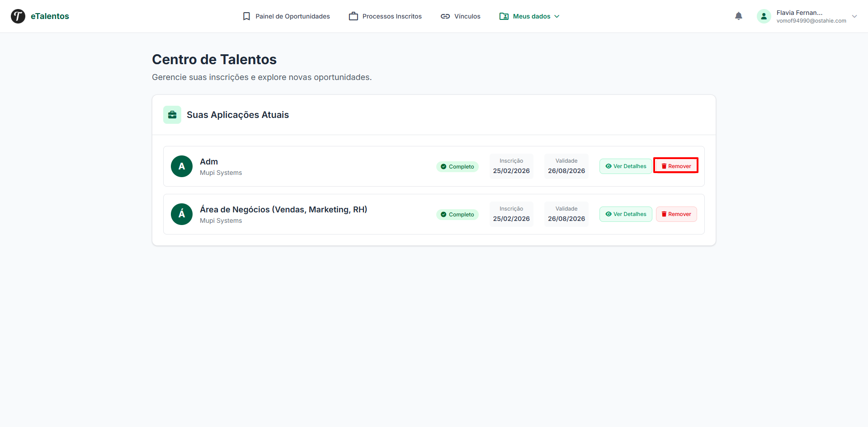Click the briefcase icon beside Processos Inscritos
This screenshot has width=868, height=427.
click(x=354, y=16)
